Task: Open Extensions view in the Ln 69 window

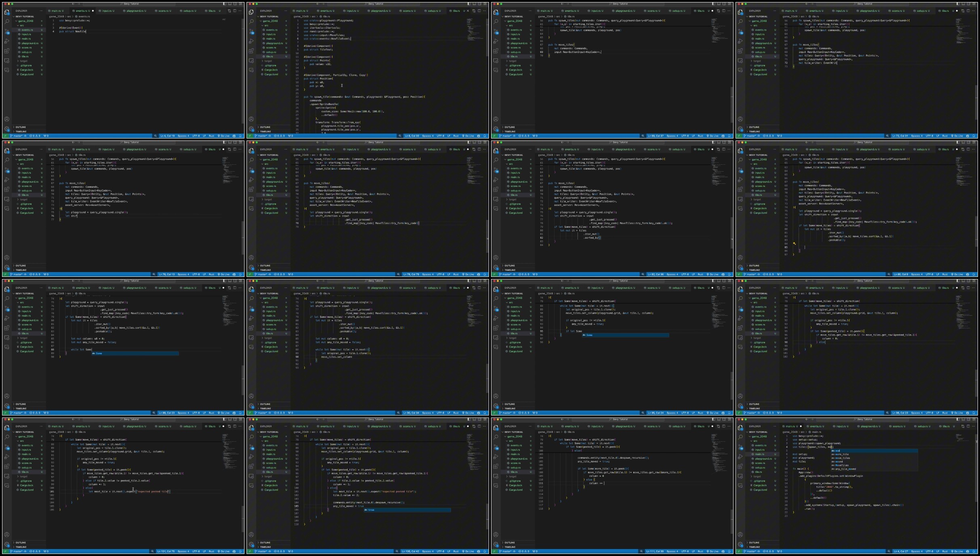Action: [x=496, y=51]
